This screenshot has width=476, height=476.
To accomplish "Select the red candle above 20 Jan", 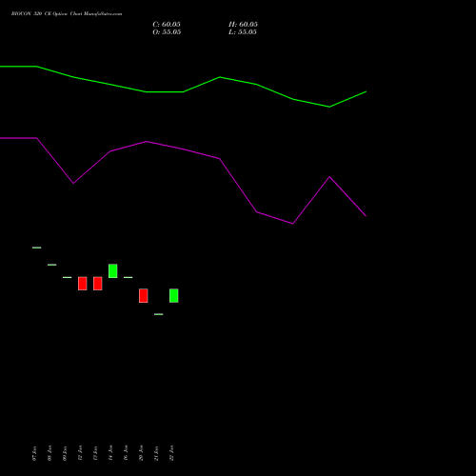I will 144,296.
